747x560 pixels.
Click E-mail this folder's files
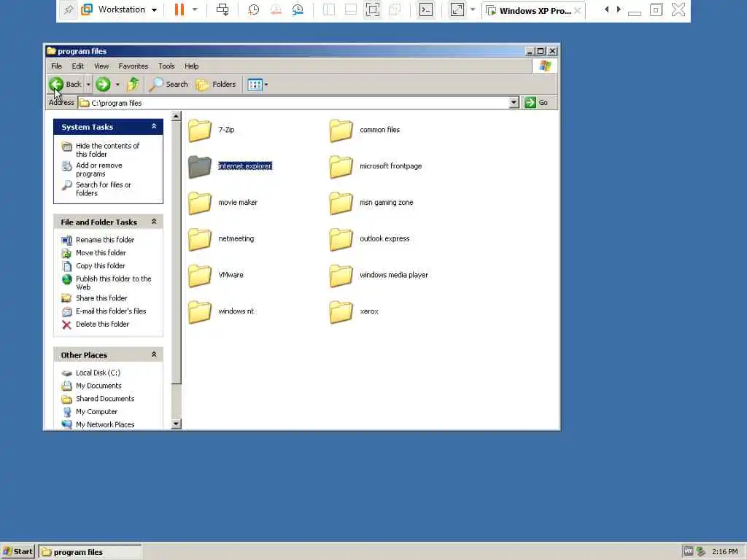[x=111, y=311]
